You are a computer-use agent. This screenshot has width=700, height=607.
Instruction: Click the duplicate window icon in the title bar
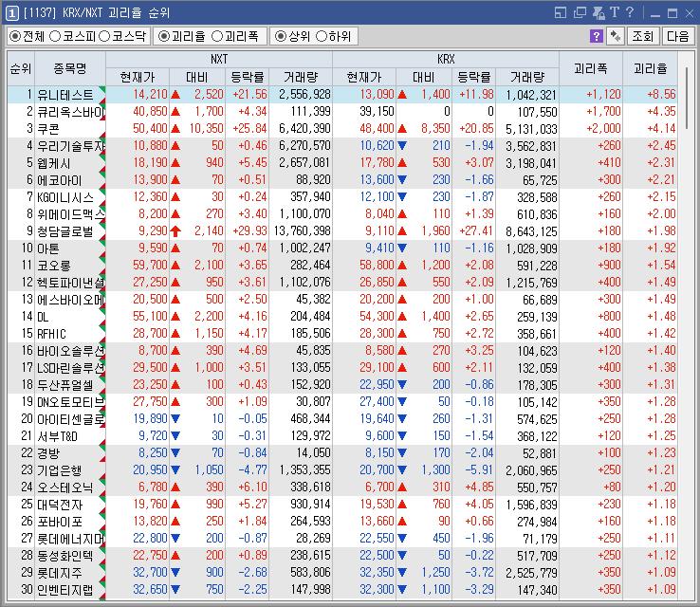click(x=580, y=12)
